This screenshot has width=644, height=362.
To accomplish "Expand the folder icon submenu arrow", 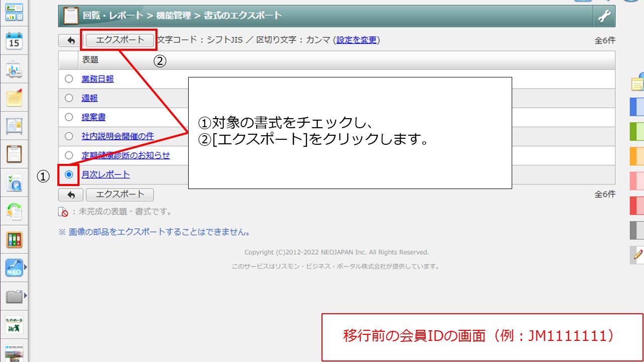I will pyautogui.click(x=25, y=297).
